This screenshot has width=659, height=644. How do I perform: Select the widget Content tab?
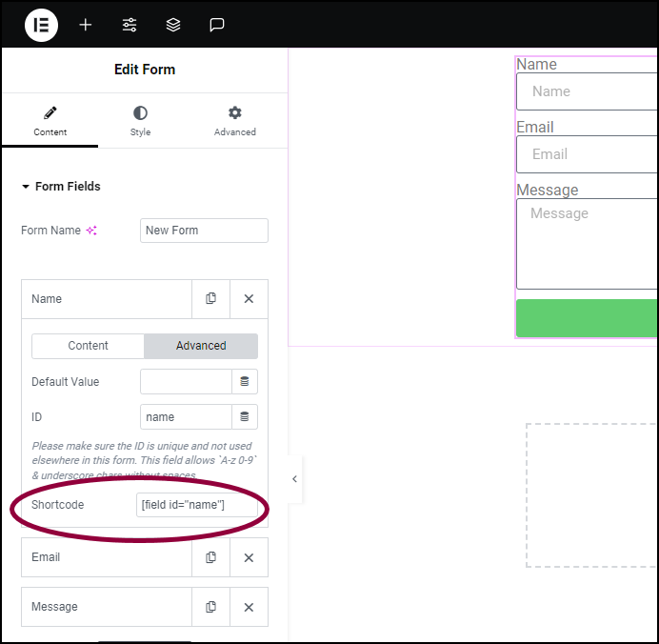click(50, 121)
